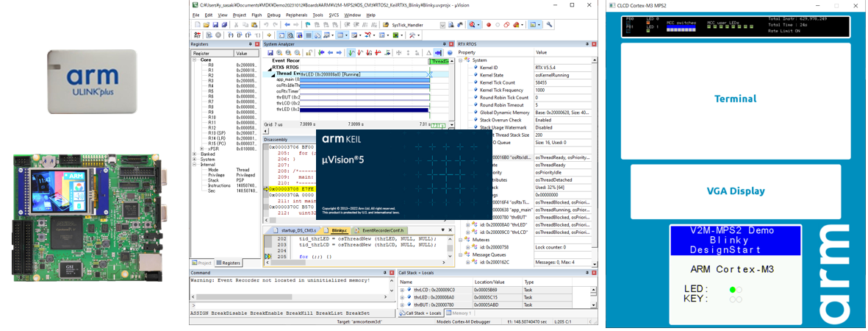Viewport: 868px width, 331px height.
Task: Collapse the Mutexes node in RTX RTOS
Action: tap(462, 240)
